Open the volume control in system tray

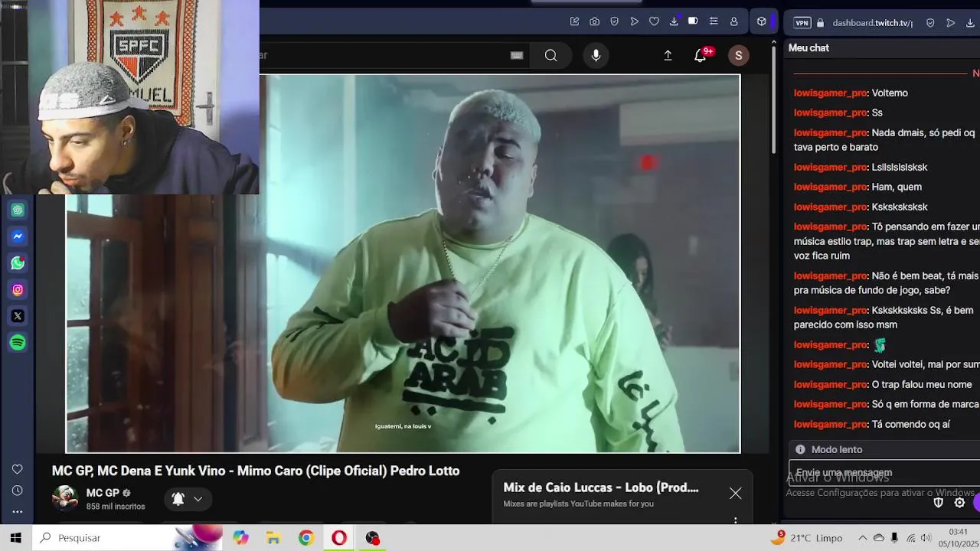(x=926, y=538)
